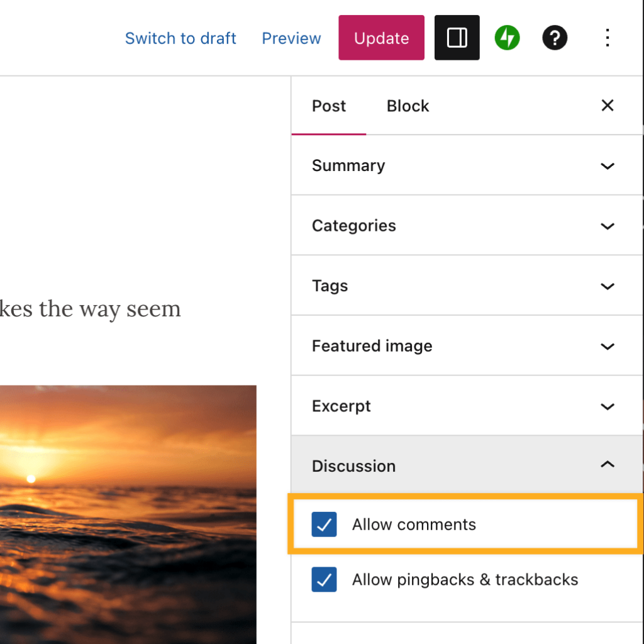Toggle the Allow comments setting off
644x644 pixels.
click(323, 525)
